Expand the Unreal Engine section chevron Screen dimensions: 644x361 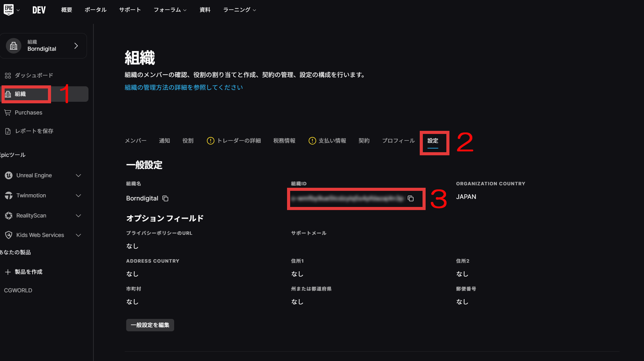tap(78, 175)
